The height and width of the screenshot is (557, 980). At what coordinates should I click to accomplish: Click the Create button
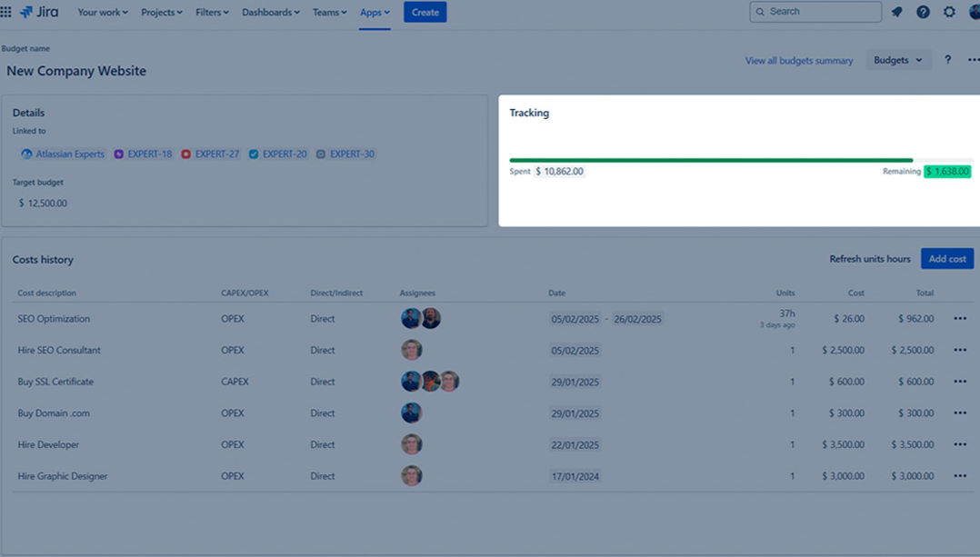425,12
